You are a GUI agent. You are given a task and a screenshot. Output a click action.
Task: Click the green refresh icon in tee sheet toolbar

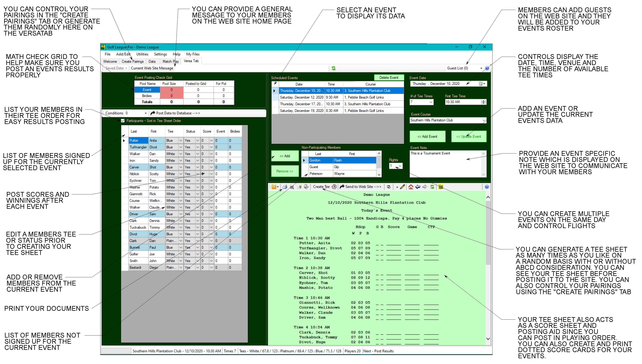coord(432,187)
